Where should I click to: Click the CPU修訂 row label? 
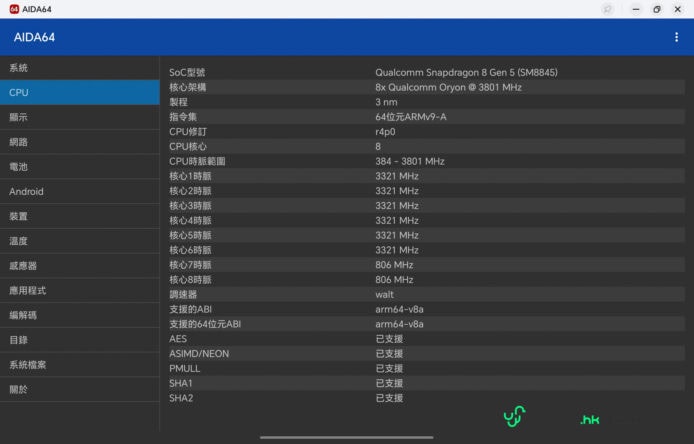(x=188, y=131)
